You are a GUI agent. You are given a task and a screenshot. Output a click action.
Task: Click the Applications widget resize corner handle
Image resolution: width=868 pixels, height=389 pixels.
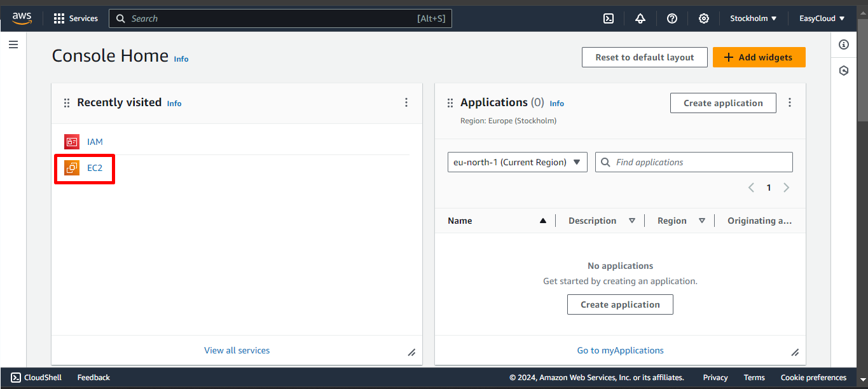click(795, 352)
